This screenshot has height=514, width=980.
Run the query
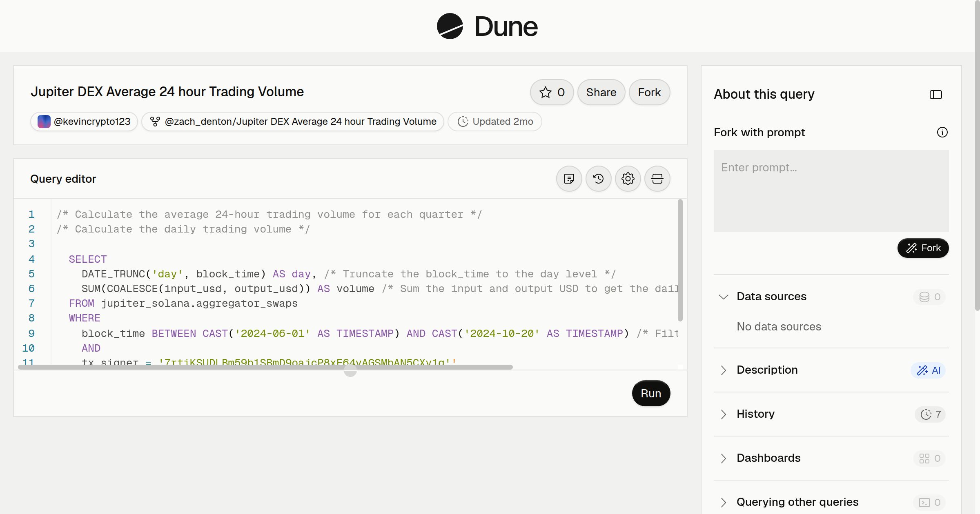(651, 393)
